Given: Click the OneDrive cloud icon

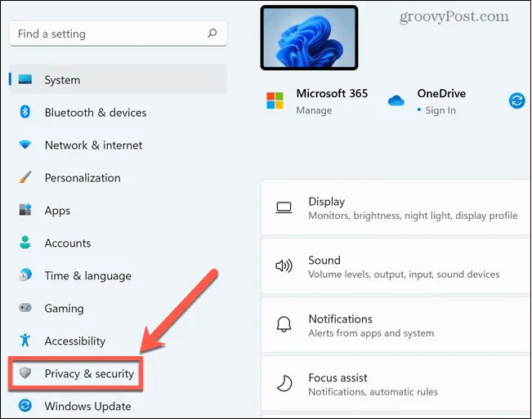Looking at the screenshot, I should [396, 100].
